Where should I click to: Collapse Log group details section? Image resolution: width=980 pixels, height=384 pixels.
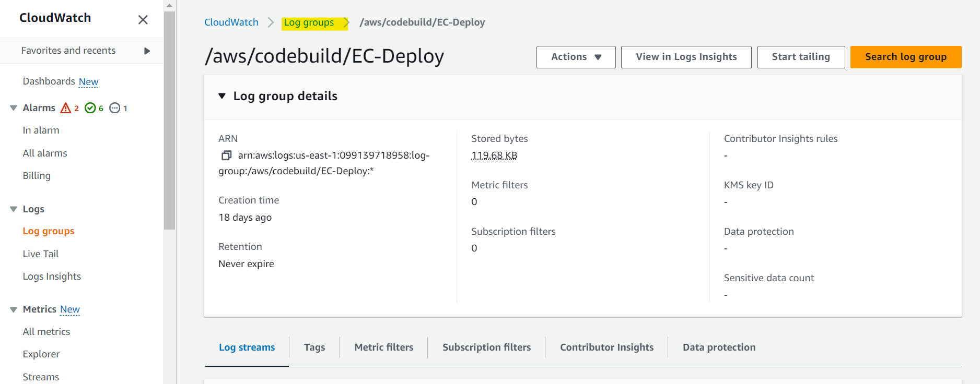(222, 96)
